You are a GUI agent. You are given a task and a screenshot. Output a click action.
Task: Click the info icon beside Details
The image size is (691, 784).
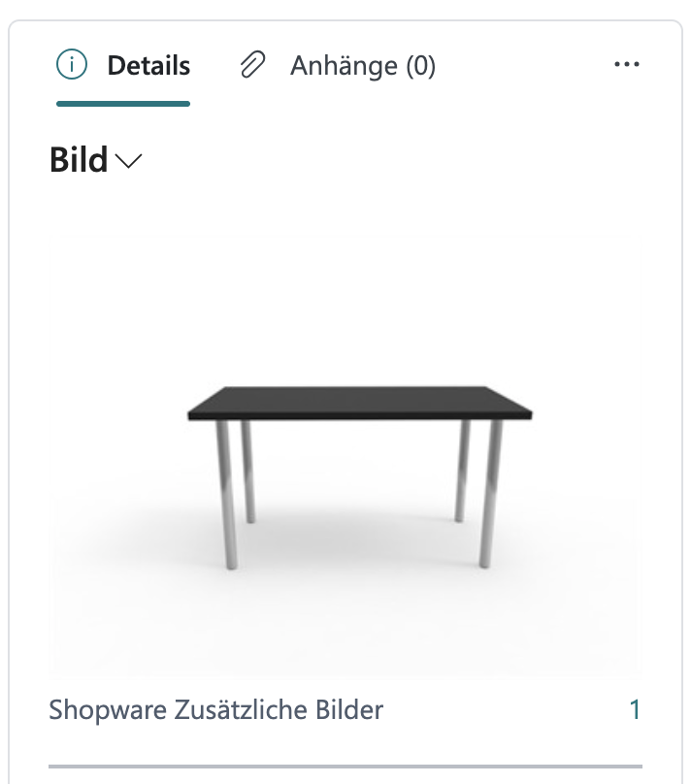72,66
